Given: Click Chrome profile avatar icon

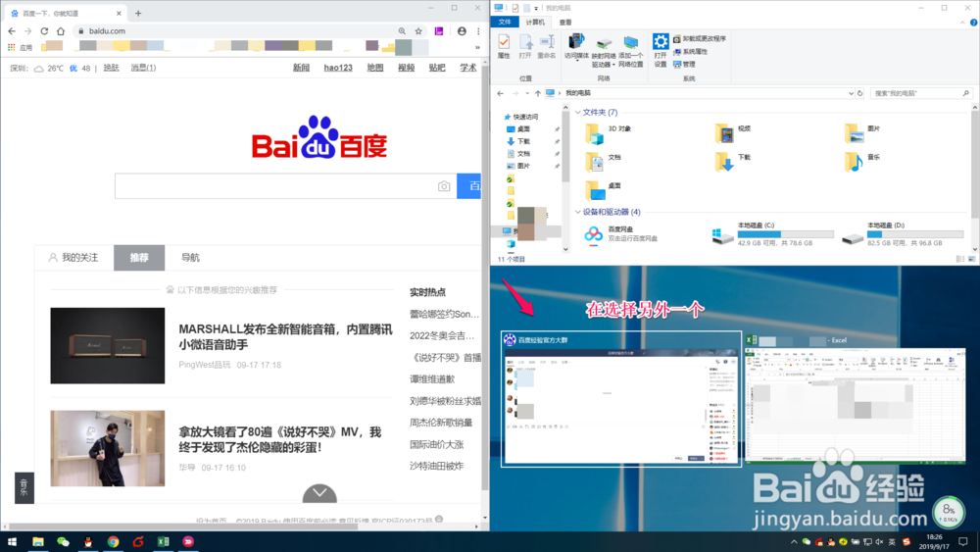Looking at the screenshot, I should 462,30.
